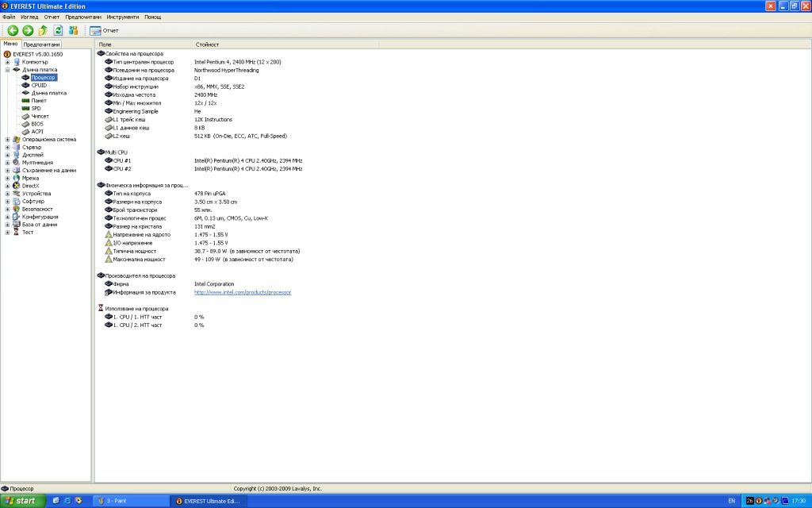Select the ACPI tree item
Viewport: 812px width, 508px height.
coord(37,132)
